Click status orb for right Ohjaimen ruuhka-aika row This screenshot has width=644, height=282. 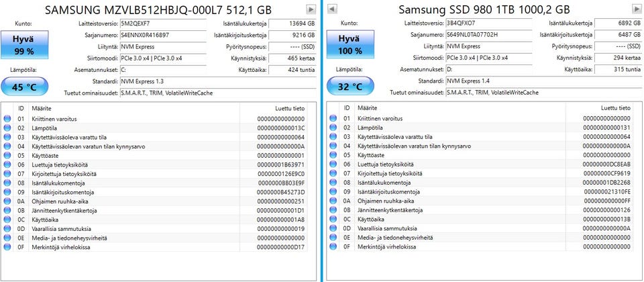(333, 201)
